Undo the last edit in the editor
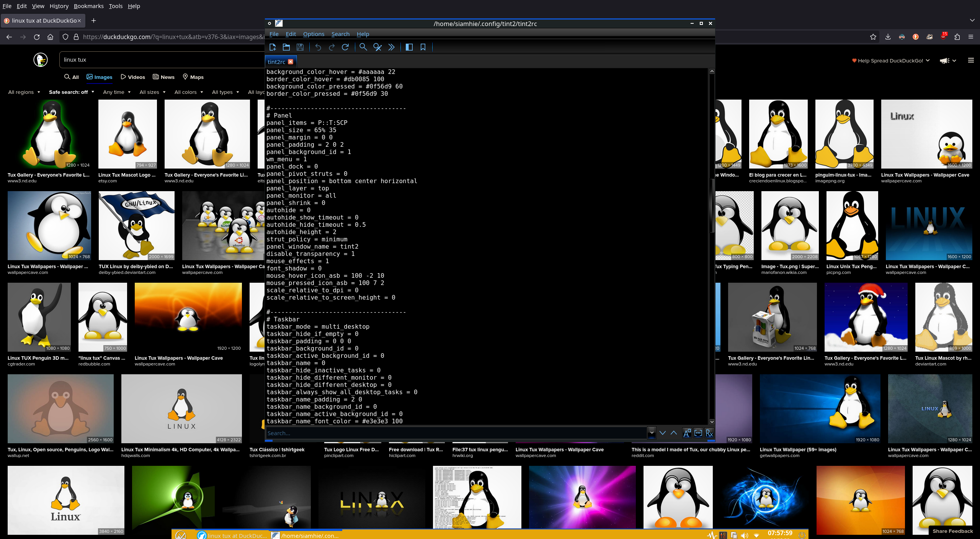The width and height of the screenshot is (980, 539). (318, 47)
